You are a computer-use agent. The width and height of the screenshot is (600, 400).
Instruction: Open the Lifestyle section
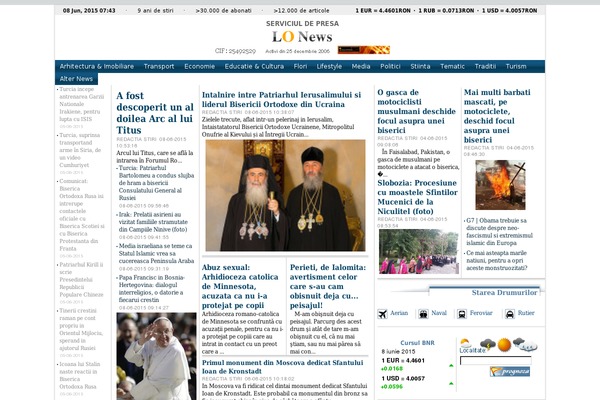[329, 66]
